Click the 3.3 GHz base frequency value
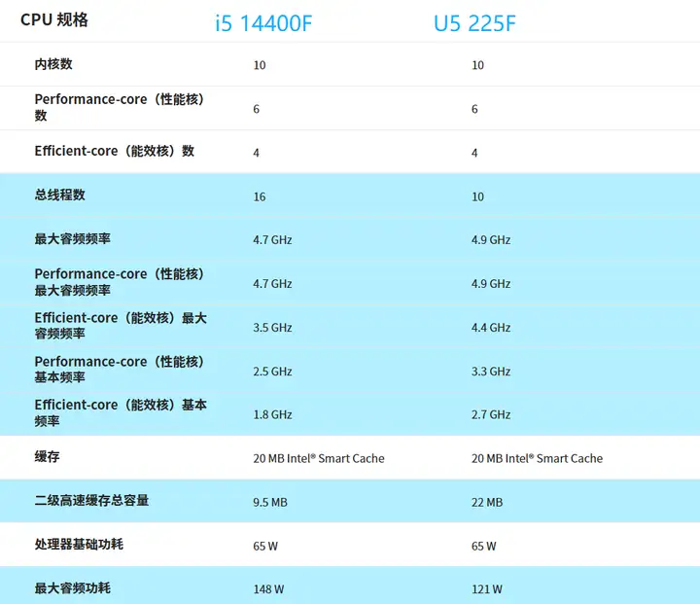700x604 pixels. [491, 372]
